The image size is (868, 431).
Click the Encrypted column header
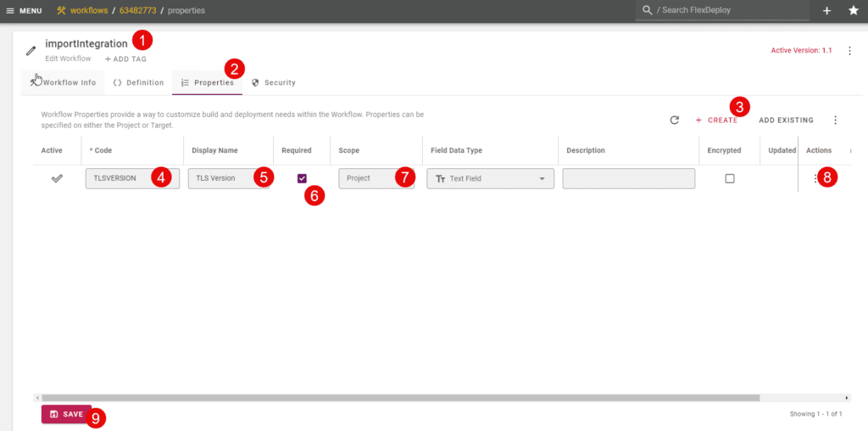pyautogui.click(x=729, y=151)
